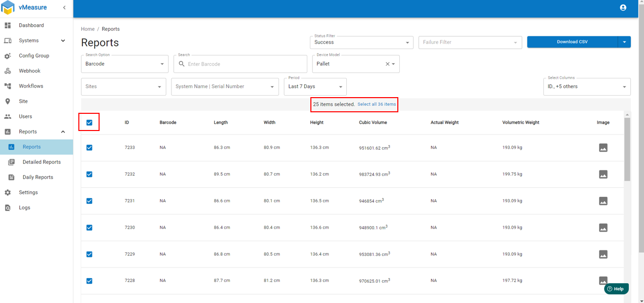Click the Select all 36 items link
The height and width of the screenshot is (303, 644).
pos(377,104)
